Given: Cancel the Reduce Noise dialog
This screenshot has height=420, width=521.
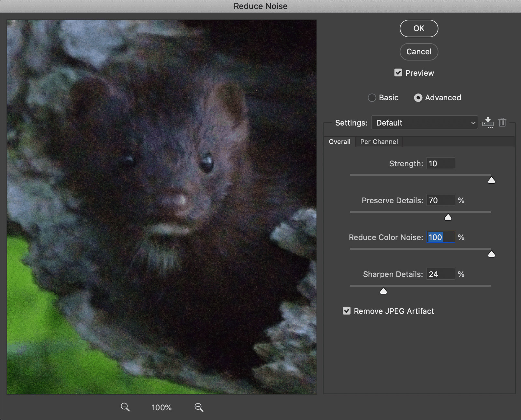Looking at the screenshot, I should point(419,52).
